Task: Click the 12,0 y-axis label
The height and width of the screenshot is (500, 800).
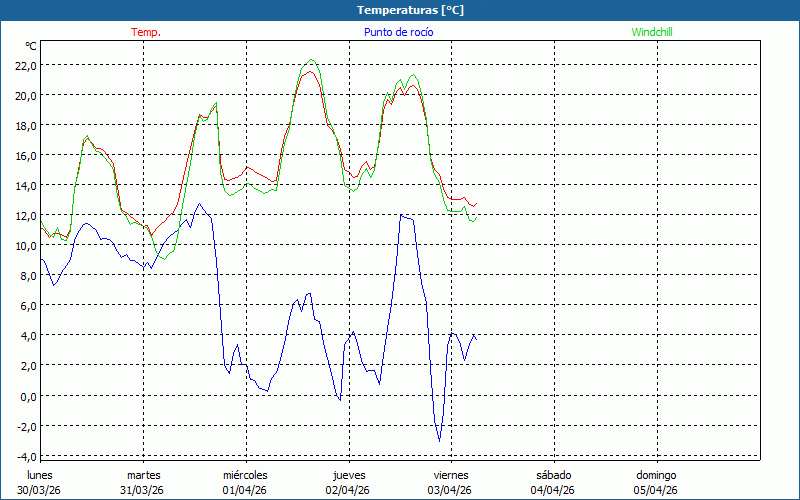Action: [x=24, y=215]
